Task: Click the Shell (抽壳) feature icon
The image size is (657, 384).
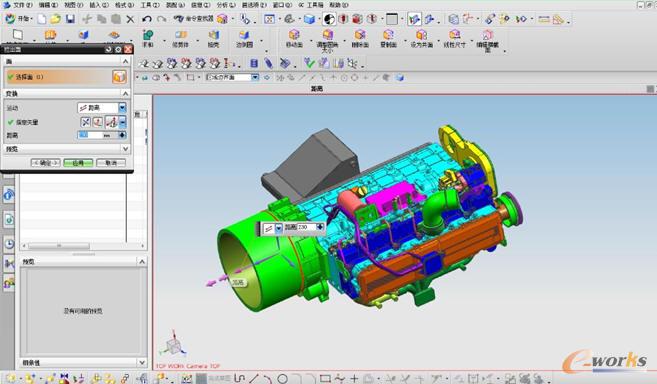Action: click(213, 39)
